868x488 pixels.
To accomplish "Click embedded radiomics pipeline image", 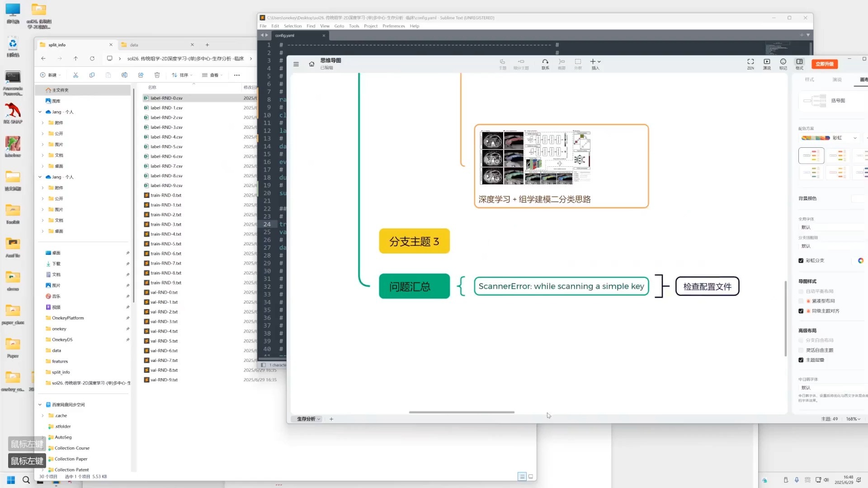I will pyautogui.click(x=535, y=157).
